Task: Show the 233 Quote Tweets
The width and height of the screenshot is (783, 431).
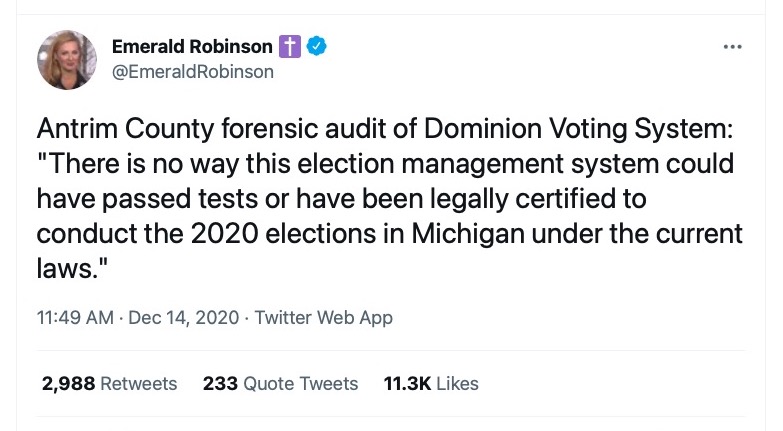Action: click(x=280, y=384)
